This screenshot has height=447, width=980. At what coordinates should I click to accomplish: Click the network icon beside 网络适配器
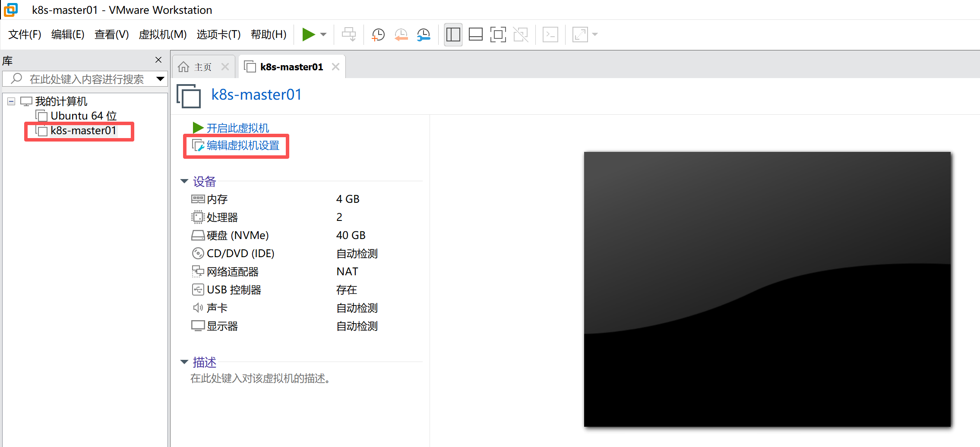coord(198,271)
